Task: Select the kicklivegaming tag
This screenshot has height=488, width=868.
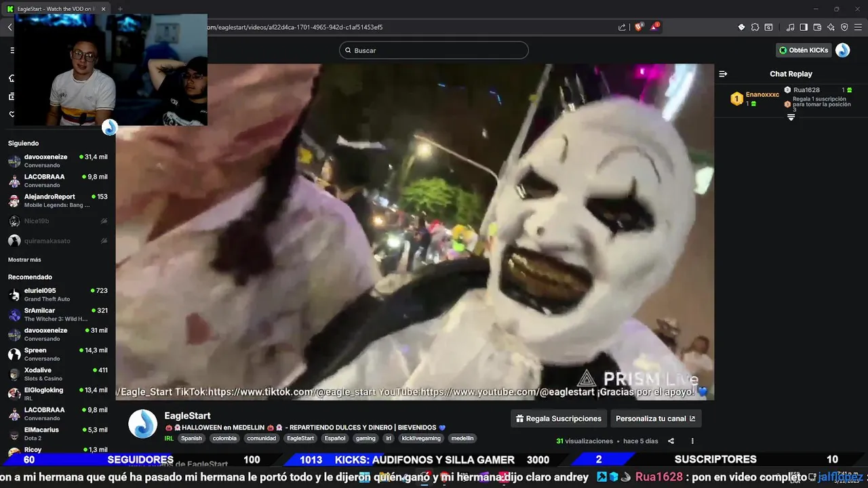Action: tap(421, 439)
